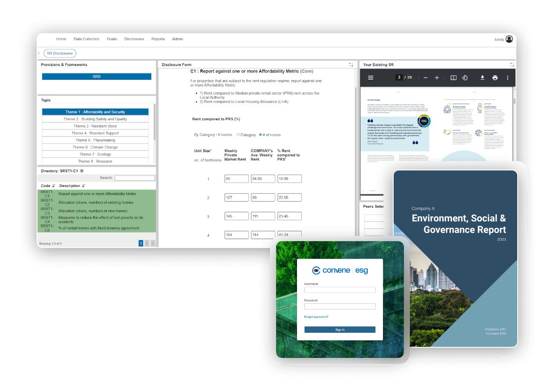Zoom out the PDF with minus icon

(426, 78)
